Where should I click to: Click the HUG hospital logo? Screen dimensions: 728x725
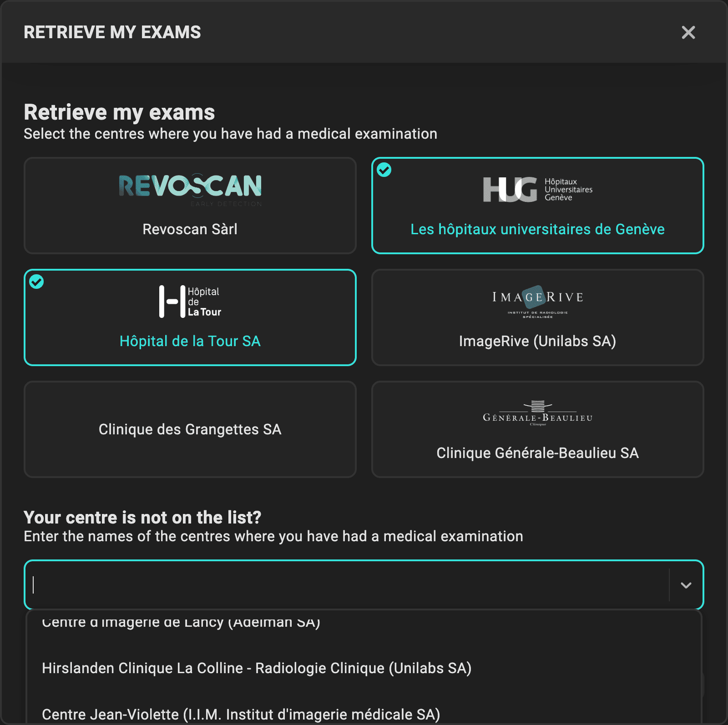point(537,189)
